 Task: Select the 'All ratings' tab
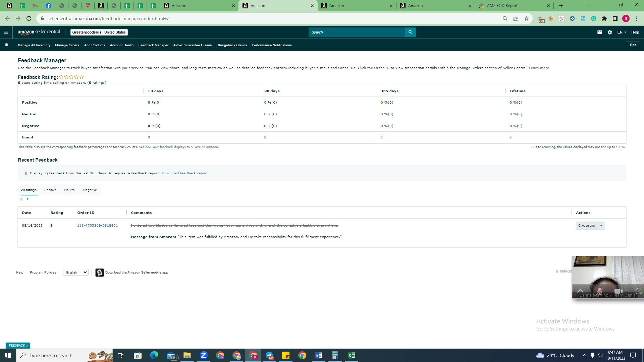29,190
